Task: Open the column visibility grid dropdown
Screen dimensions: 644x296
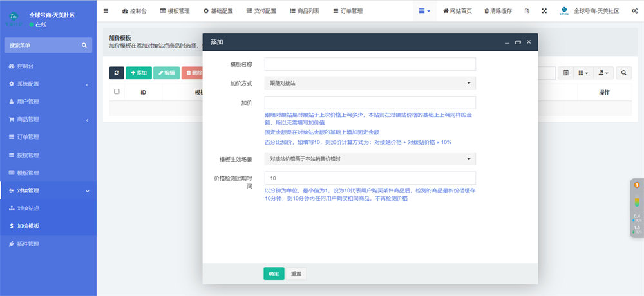Action: 583,73
